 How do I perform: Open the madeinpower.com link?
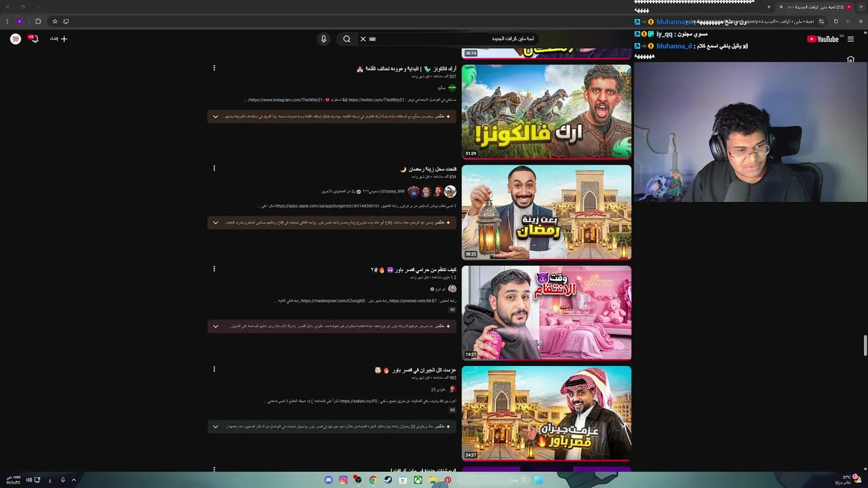pos(334,301)
